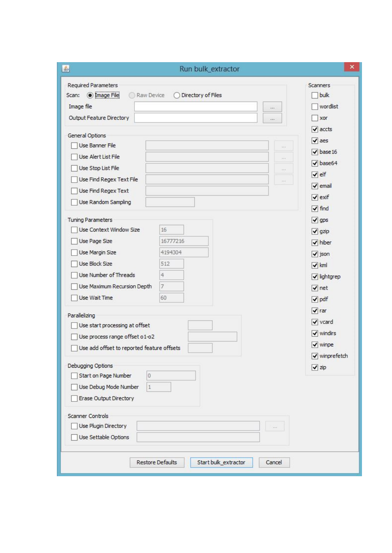Image resolution: width=392 pixels, height=553 pixels.
Task: Check Erase Output Directory
Action: tap(74, 398)
